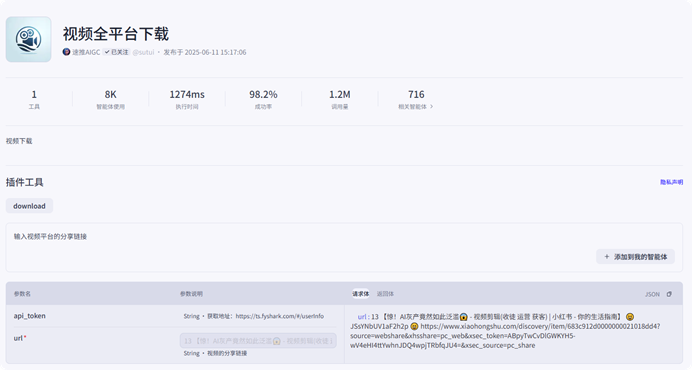
Task: Click the 插件工具 section heading
Action: (x=25, y=182)
